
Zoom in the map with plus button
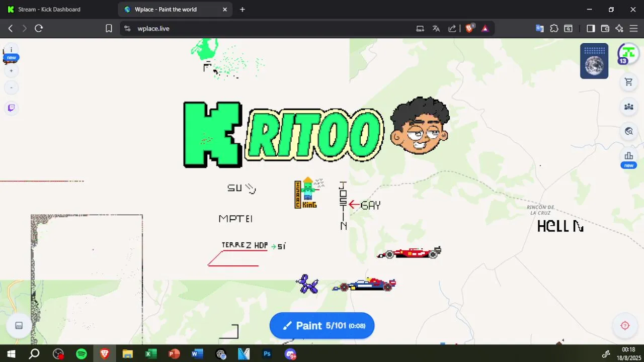pyautogui.click(x=11, y=71)
